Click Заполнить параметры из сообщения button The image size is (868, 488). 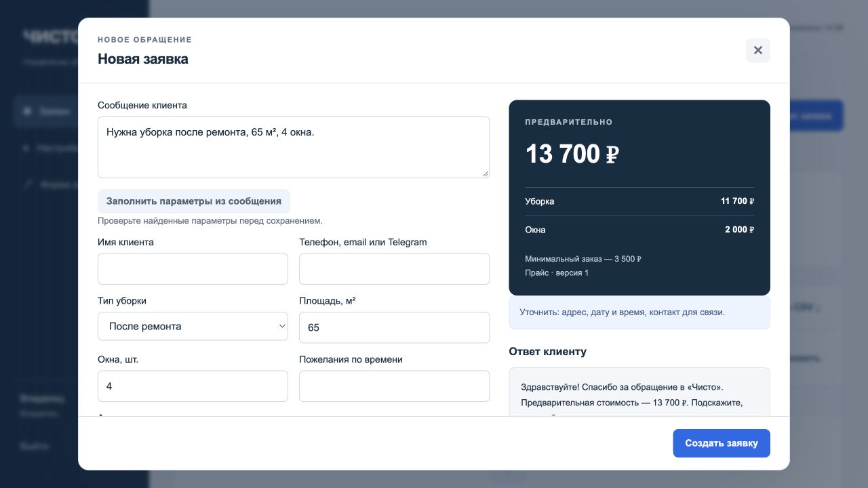[194, 201]
